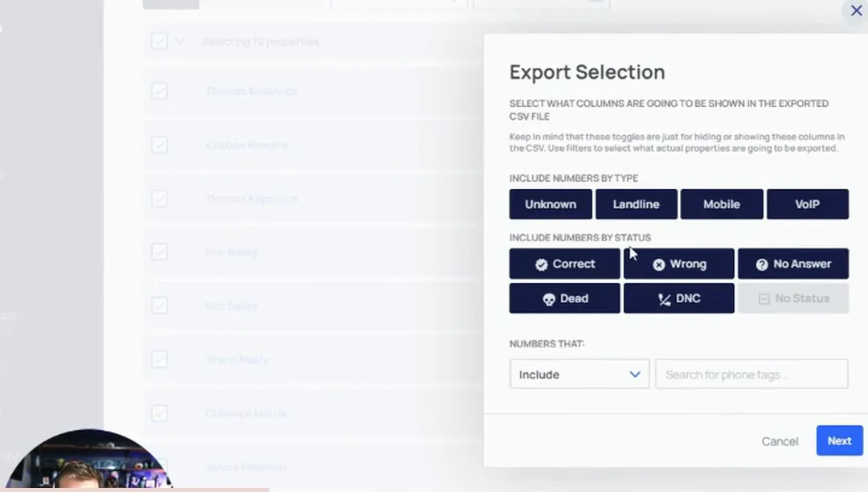Cancel the export dialog
This screenshot has height=492, width=868.
pyautogui.click(x=780, y=441)
